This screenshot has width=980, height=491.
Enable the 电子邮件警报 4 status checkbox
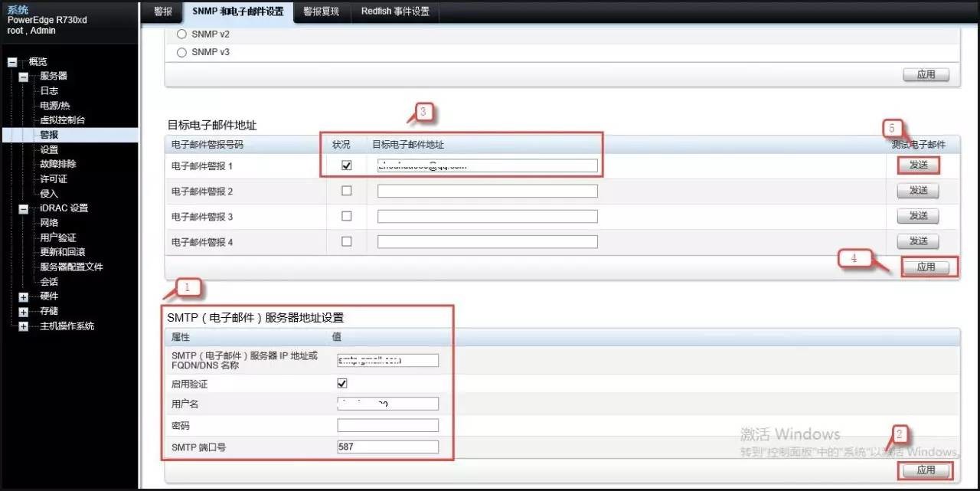click(x=347, y=241)
